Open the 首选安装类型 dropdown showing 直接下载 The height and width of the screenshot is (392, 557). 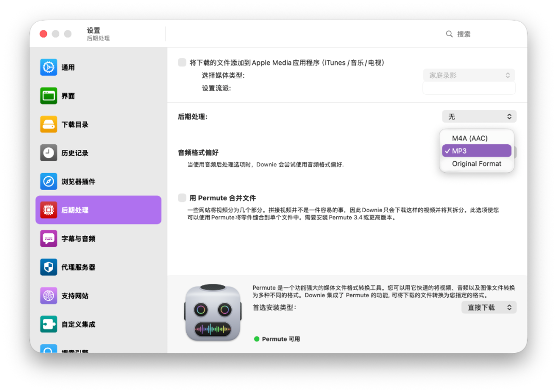488,306
